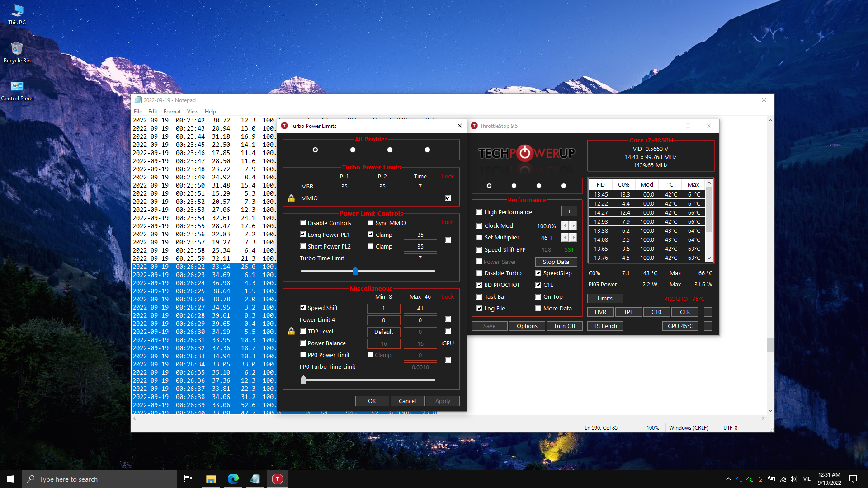Open Control Panel desktop icon
Image resolution: width=868 pixels, height=488 pixels.
(x=17, y=91)
